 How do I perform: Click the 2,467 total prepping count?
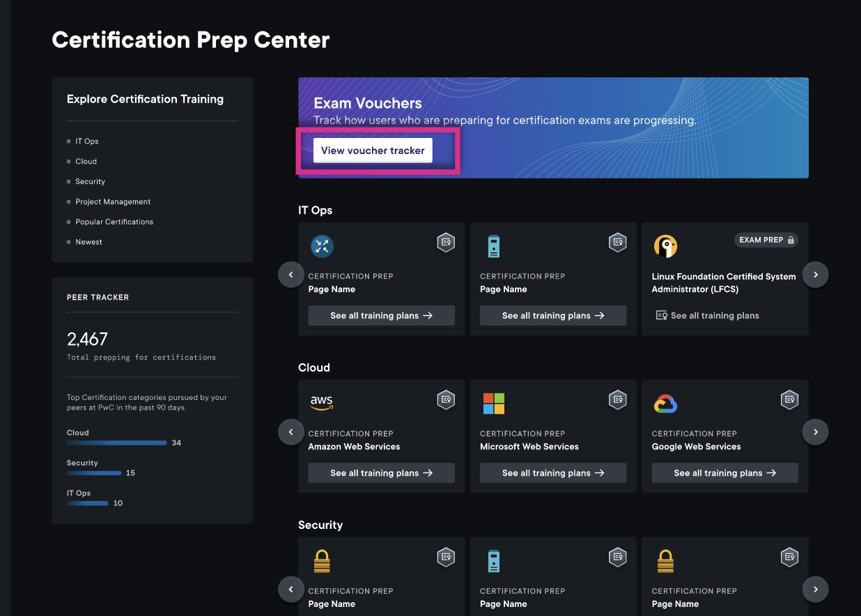tap(87, 339)
